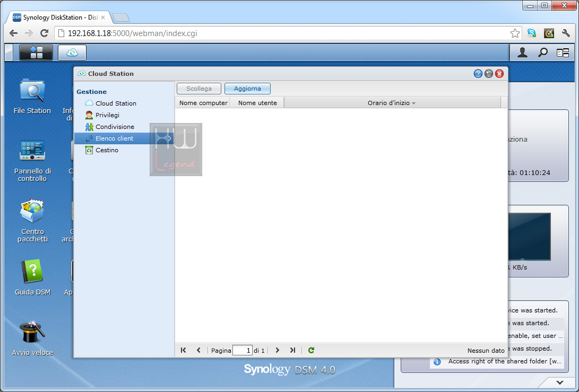Go to first page of client list
The width and height of the screenshot is (579, 392).
(183, 350)
